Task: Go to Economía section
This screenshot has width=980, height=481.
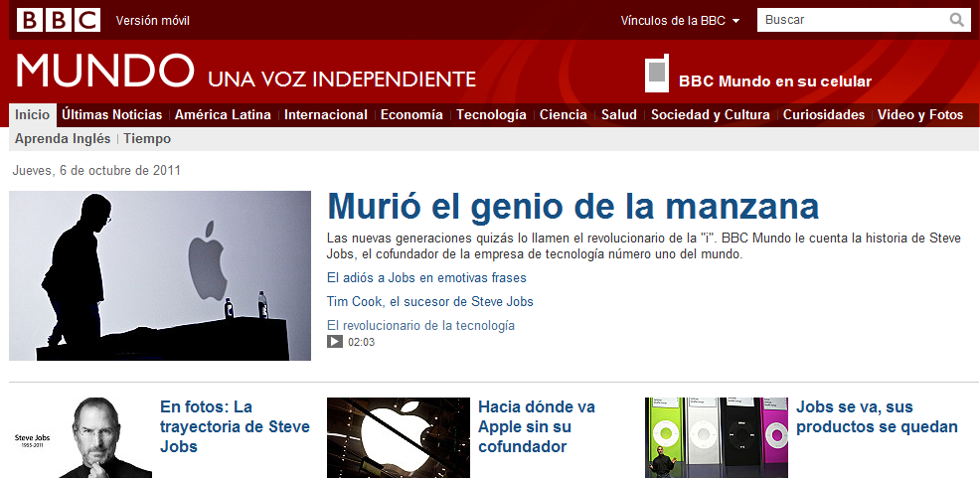Action: coord(411,115)
